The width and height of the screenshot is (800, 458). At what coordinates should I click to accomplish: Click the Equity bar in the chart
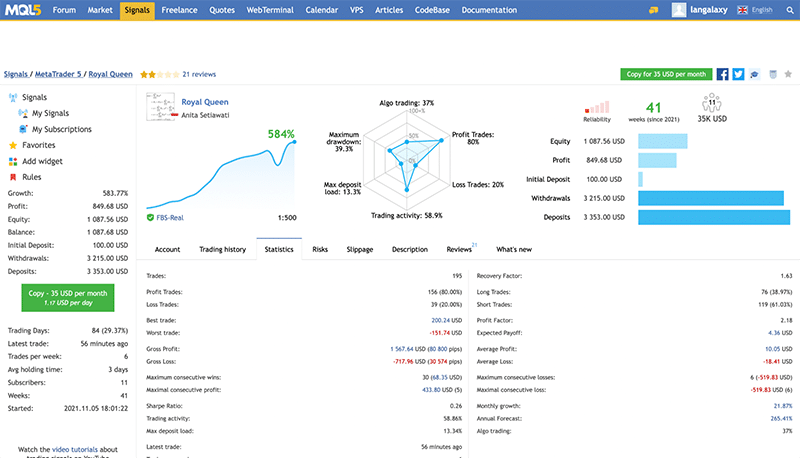[x=663, y=141]
